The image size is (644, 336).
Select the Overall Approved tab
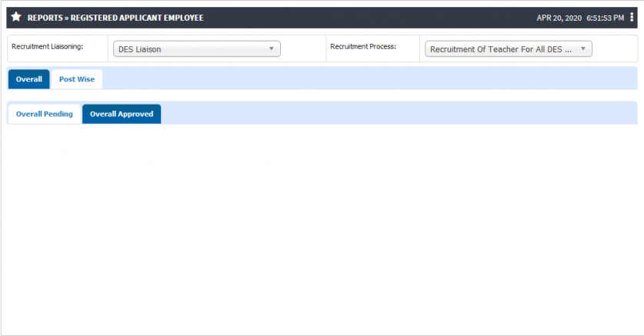tap(122, 114)
